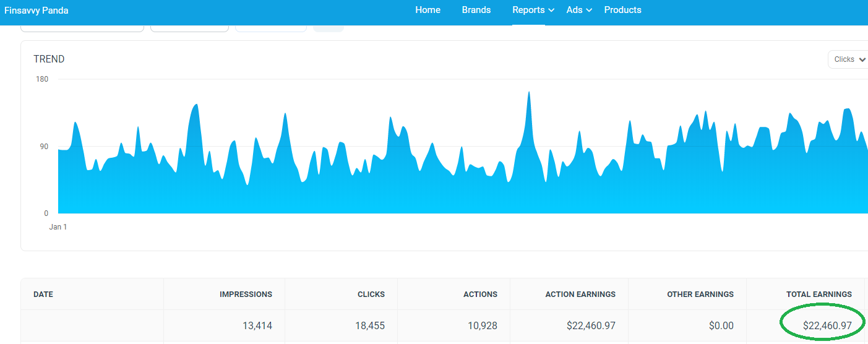Image resolution: width=868 pixels, height=344 pixels.
Task: Click the tallest peak in the trend chart
Action: pyautogui.click(x=529, y=93)
